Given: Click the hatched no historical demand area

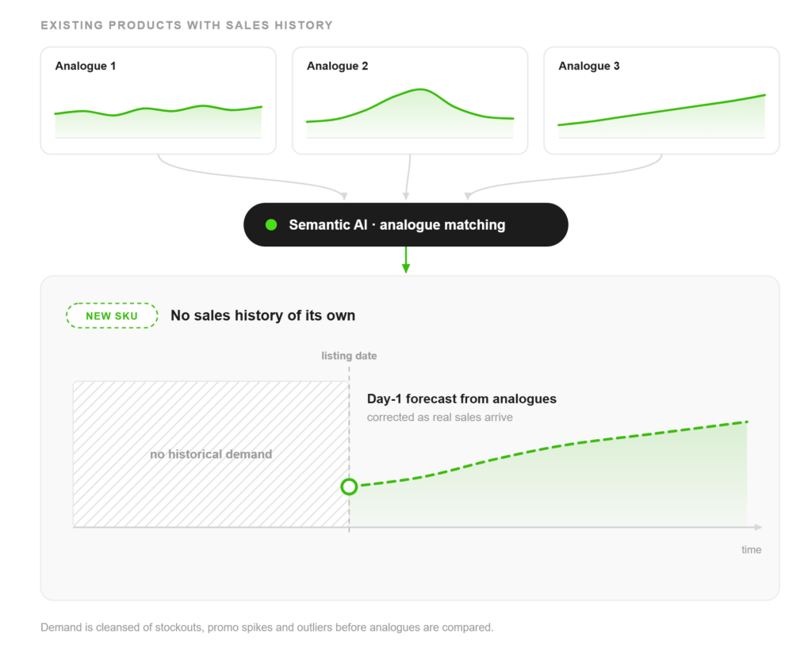Looking at the screenshot, I should tap(211, 454).
